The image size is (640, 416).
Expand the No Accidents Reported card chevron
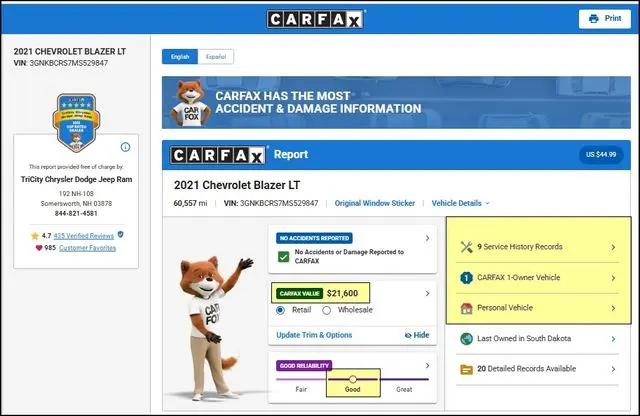pyautogui.click(x=427, y=238)
